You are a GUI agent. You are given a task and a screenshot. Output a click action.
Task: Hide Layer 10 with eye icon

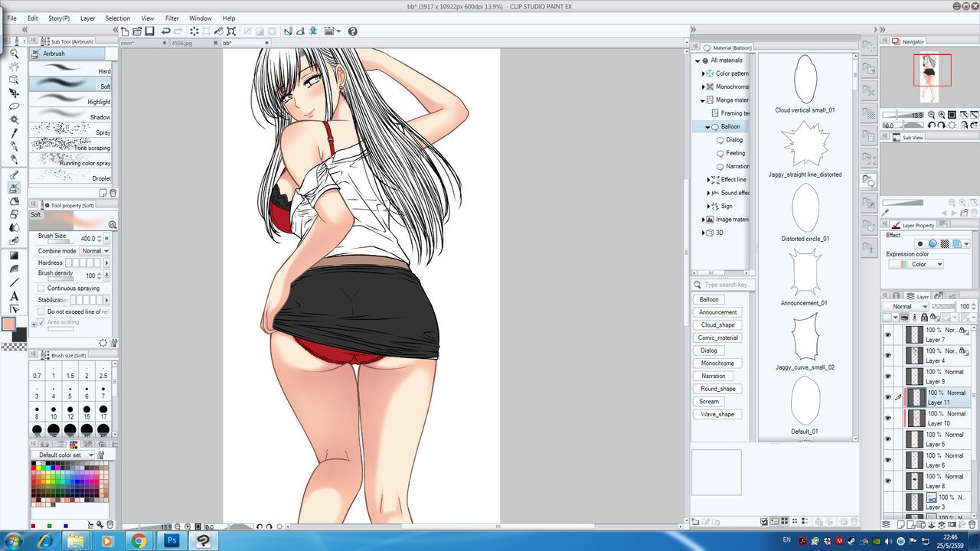pyautogui.click(x=888, y=418)
